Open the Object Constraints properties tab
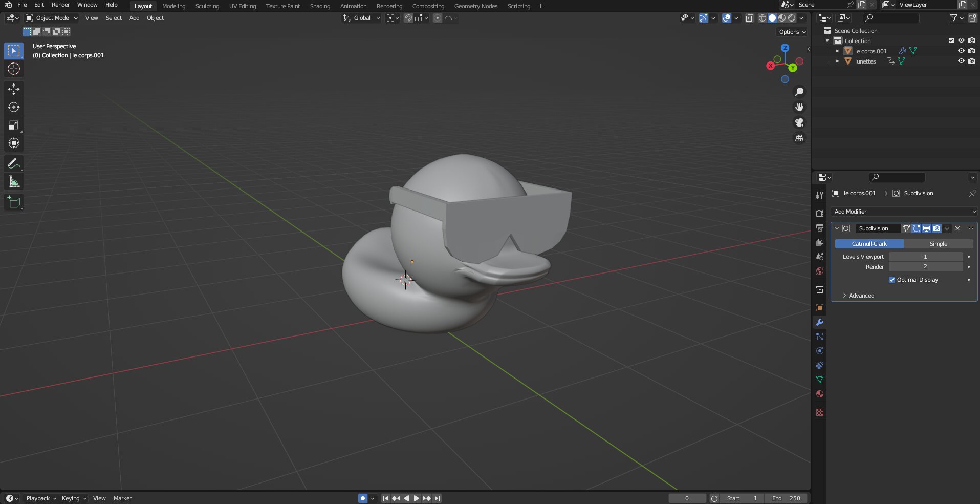The height and width of the screenshot is (504, 980). point(820,365)
